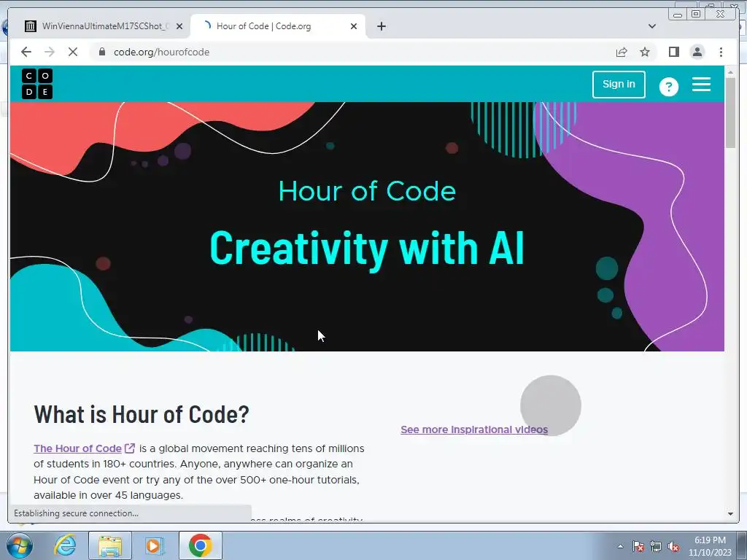The image size is (747, 560).
Task: Open a new browser tab
Action: click(x=381, y=26)
